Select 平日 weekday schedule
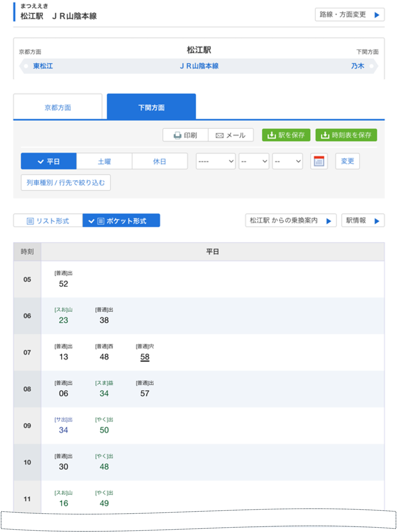The height and width of the screenshot is (532, 397). [49, 161]
